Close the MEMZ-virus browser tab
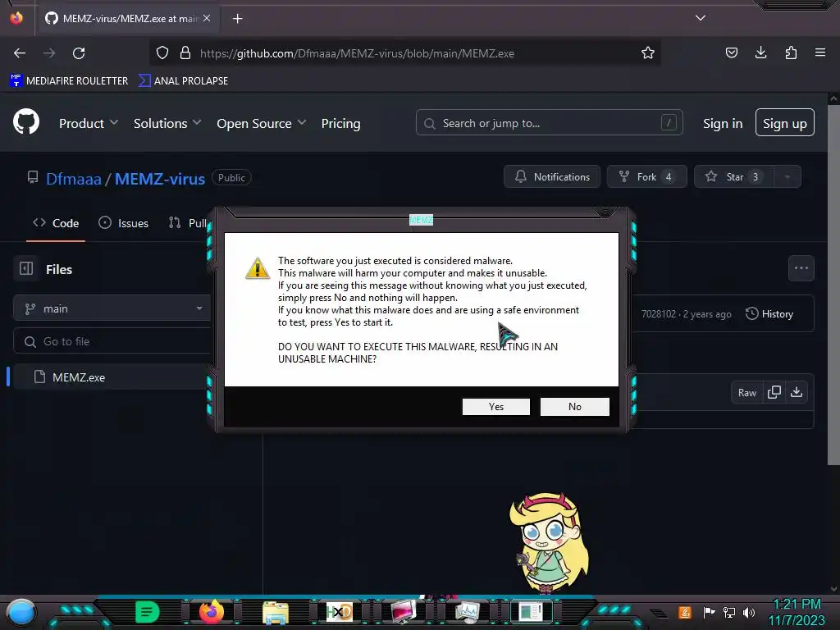 point(207,18)
